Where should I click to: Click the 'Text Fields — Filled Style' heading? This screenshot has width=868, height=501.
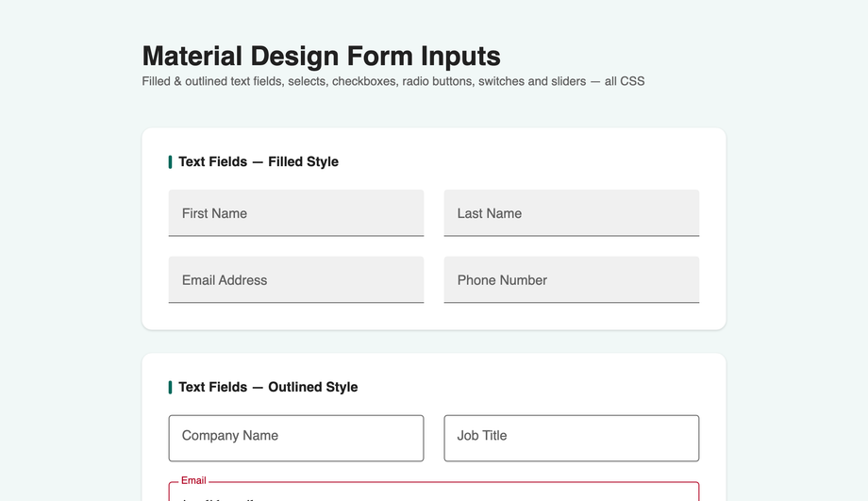[x=258, y=161]
